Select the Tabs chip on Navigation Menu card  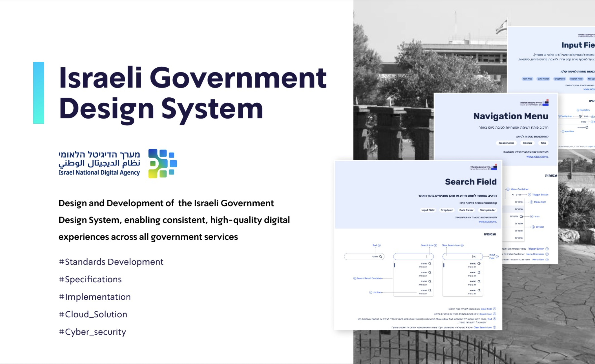coord(543,143)
